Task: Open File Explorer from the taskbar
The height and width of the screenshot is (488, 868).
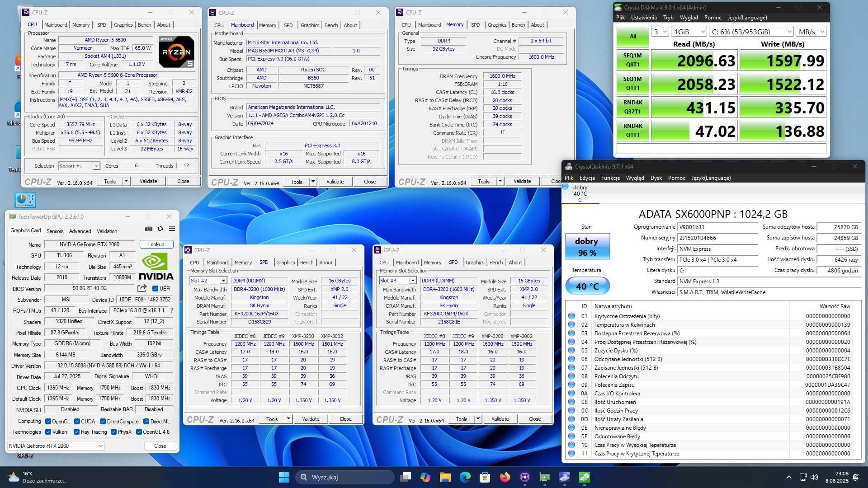Action: 445,477
